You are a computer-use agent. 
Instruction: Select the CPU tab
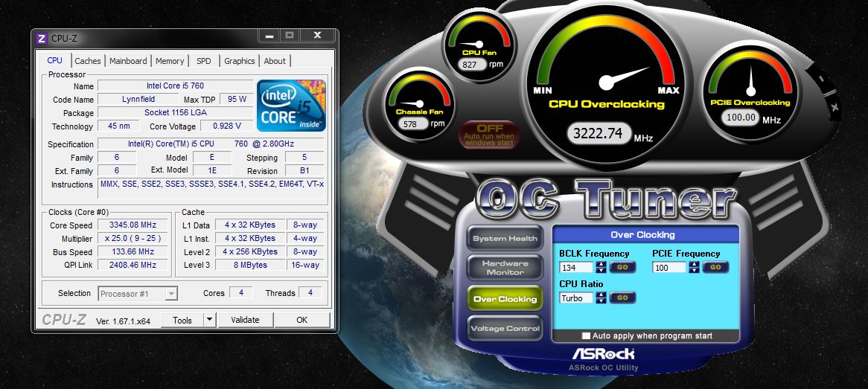55,60
